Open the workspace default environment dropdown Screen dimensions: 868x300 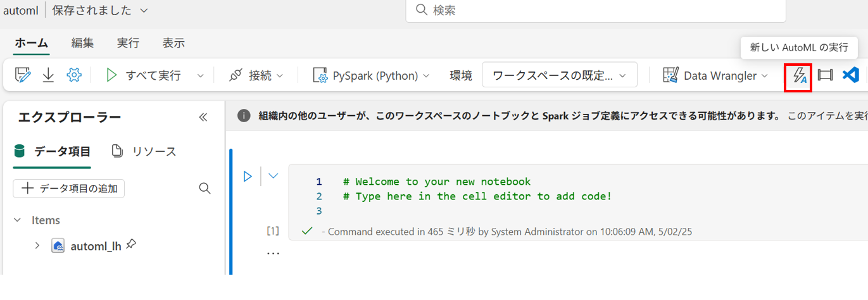tap(559, 75)
